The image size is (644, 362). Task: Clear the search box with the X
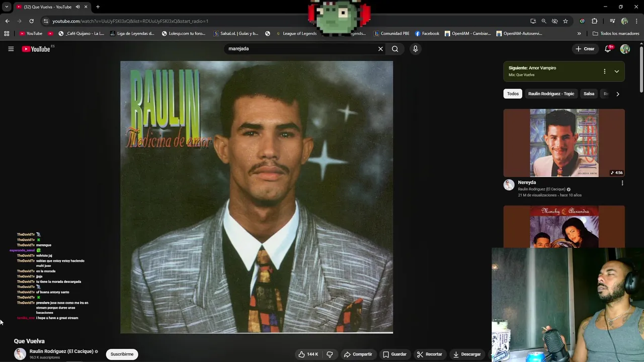point(380,49)
